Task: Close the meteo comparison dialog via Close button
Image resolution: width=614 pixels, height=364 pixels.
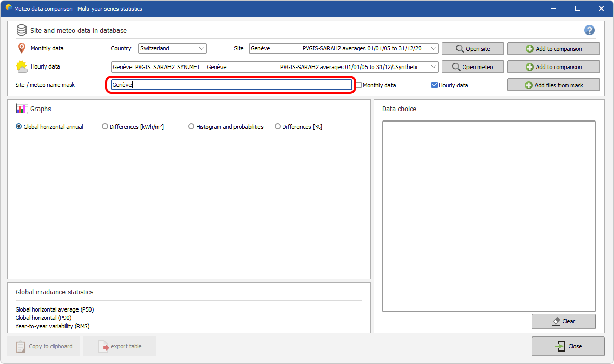Action: pos(568,346)
